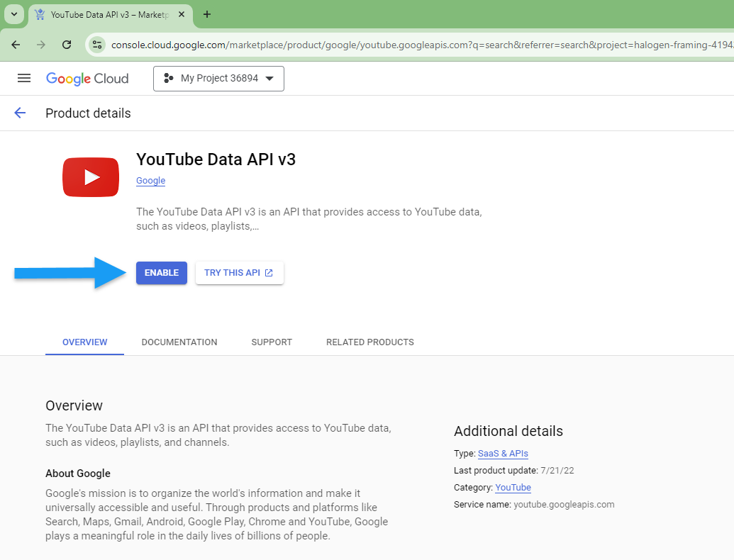Open the RELATED PRODUCTS tab
Image resolution: width=734 pixels, height=560 pixels.
[x=369, y=342]
